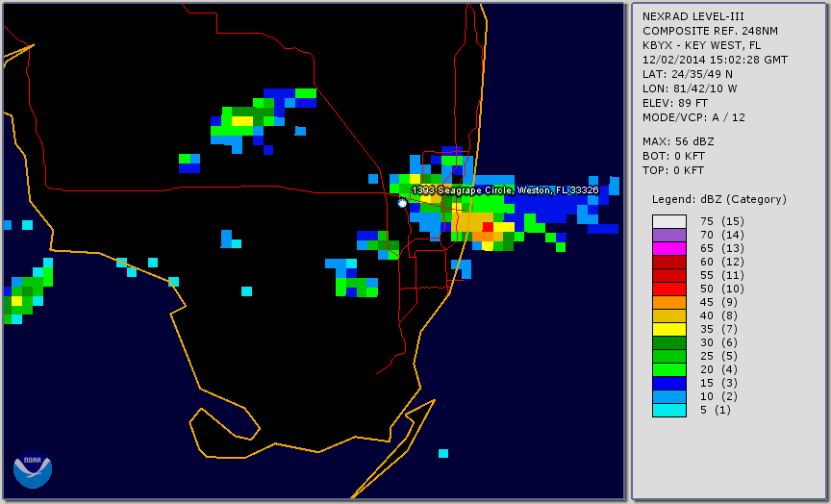This screenshot has height=504, width=831.
Task: Click the KBYX - KEY WEST, FL text
Action: click(x=702, y=45)
